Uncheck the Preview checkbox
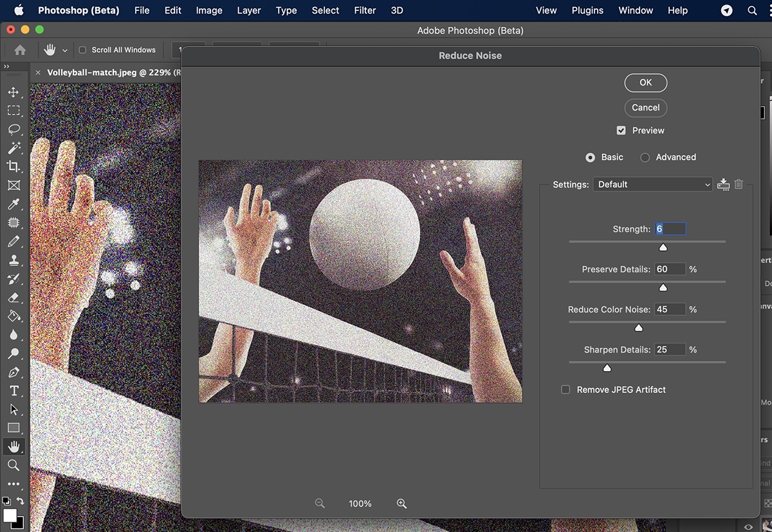772x532 pixels. pyautogui.click(x=621, y=131)
